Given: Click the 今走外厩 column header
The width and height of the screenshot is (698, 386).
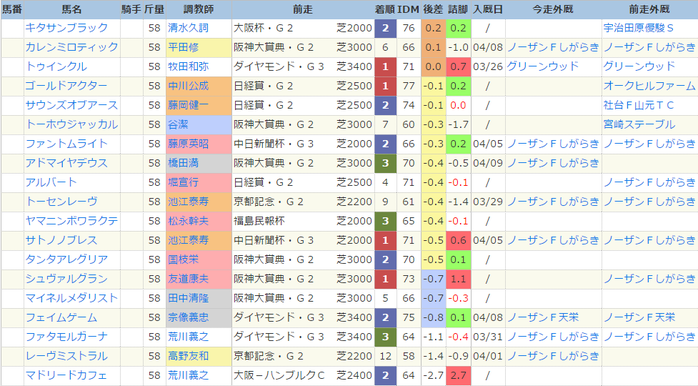Looking at the screenshot, I should point(553,9).
